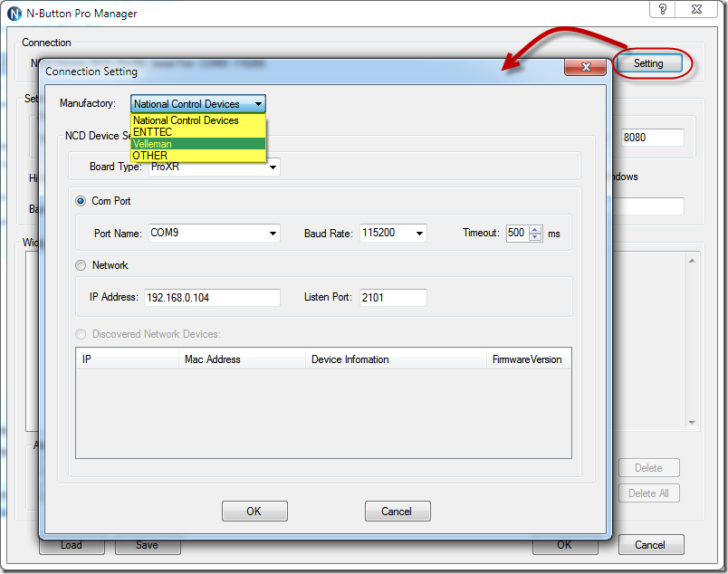Click the Timeout 500 field
728x574 pixels.
[x=518, y=233]
